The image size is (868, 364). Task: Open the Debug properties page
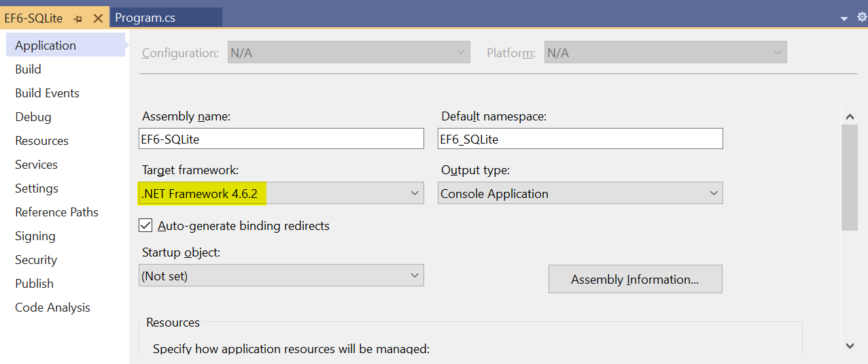coord(33,117)
